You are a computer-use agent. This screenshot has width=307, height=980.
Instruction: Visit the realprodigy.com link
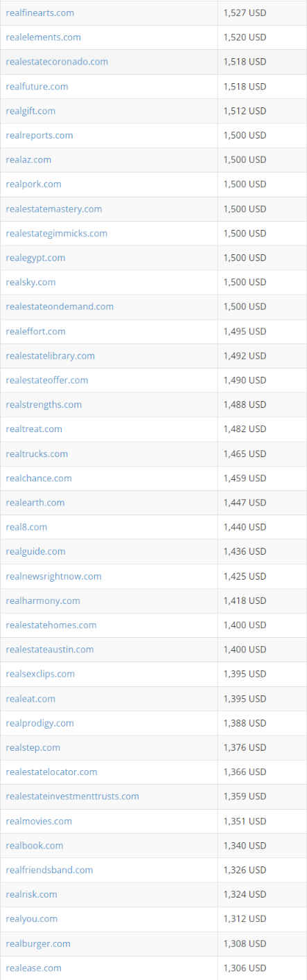(x=40, y=723)
